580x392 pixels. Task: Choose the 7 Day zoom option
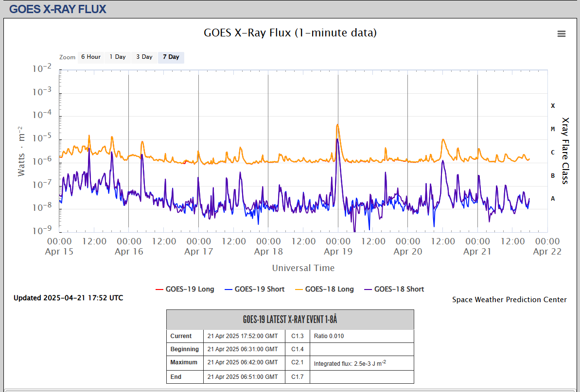coord(171,57)
